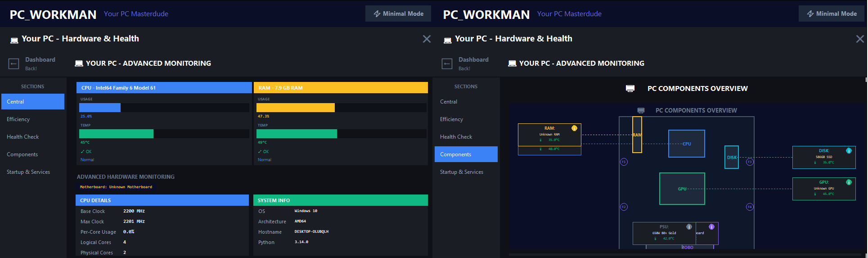Click thermometer icon next to GPU 45.0°C
The image size is (868, 258).
(815, 194)
